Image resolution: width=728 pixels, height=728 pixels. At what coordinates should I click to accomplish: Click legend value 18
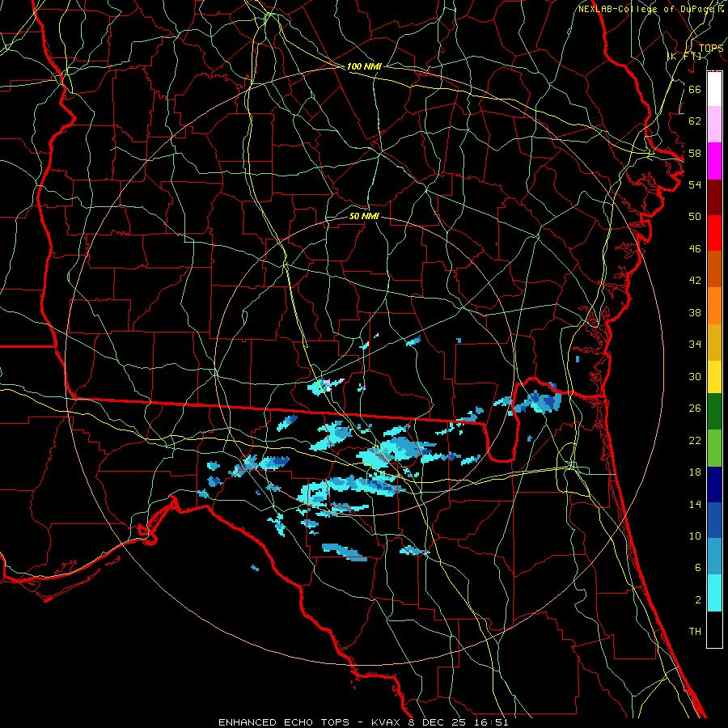click(695, 472)
